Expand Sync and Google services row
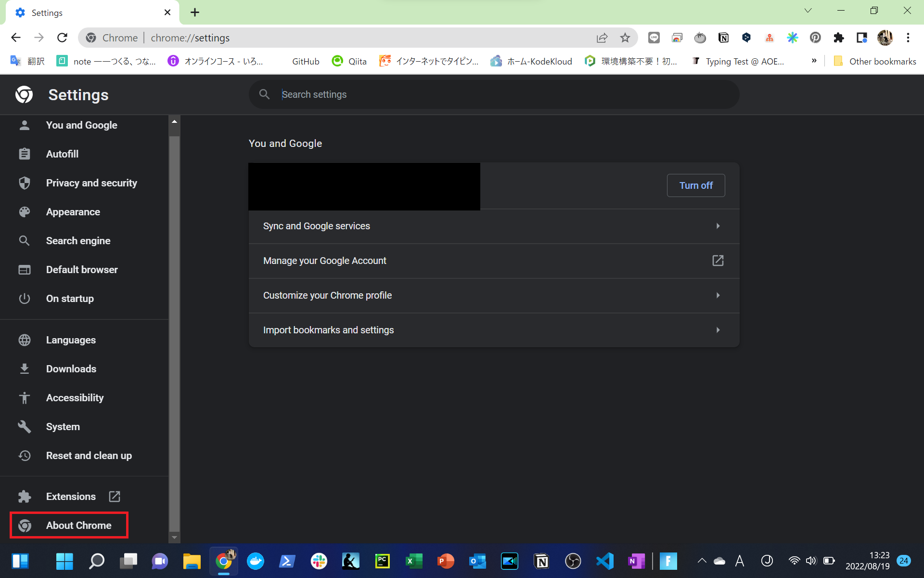924x578 pixels. point(494,226)
